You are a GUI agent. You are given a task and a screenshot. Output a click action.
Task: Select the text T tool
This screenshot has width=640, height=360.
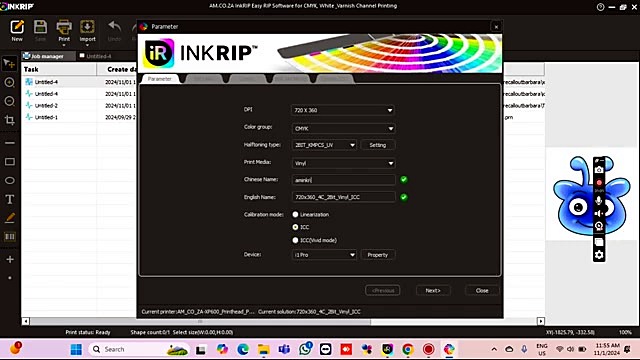pos(10,199)
